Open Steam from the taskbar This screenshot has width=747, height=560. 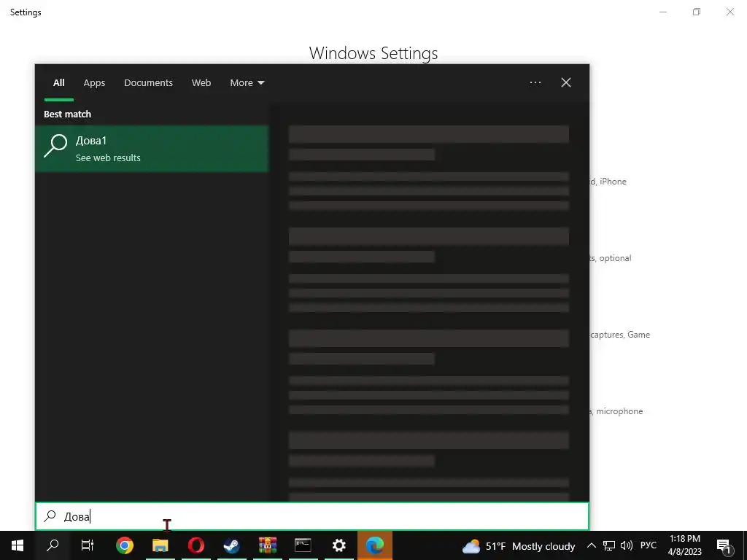(232, 545)
